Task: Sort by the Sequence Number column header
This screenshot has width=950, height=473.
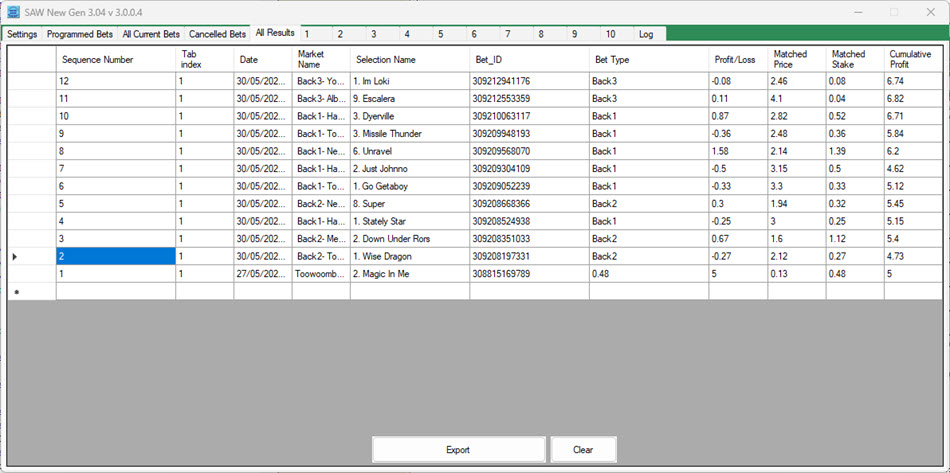Action: pyautogui.click(x=115, y=59)
